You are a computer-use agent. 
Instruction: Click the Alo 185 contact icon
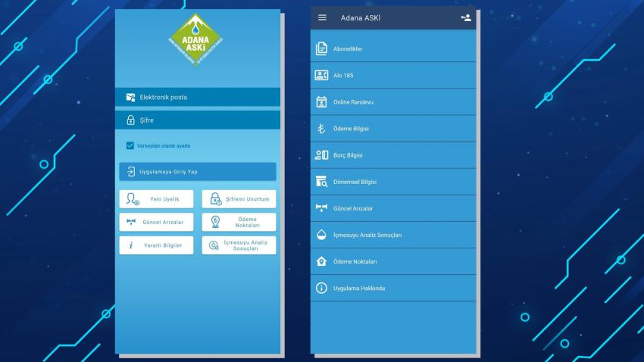pos(321,75)
